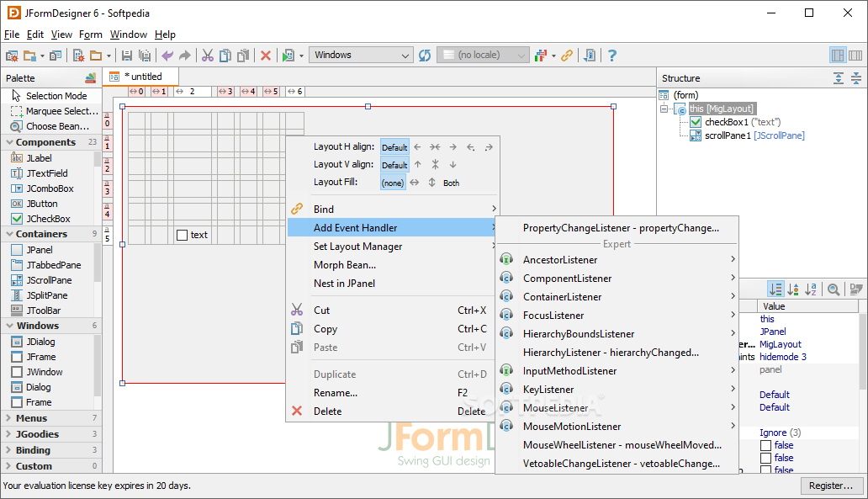Screen dimensions: 868x499
Task: Open the MouseListener submenu
Action: [x=617, y=407]
